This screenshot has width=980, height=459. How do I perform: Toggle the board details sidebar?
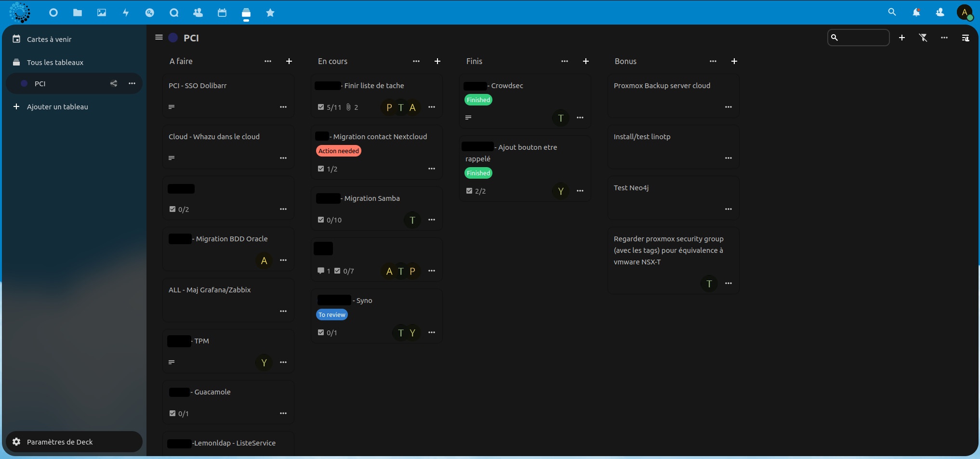(x=966, y=38)
